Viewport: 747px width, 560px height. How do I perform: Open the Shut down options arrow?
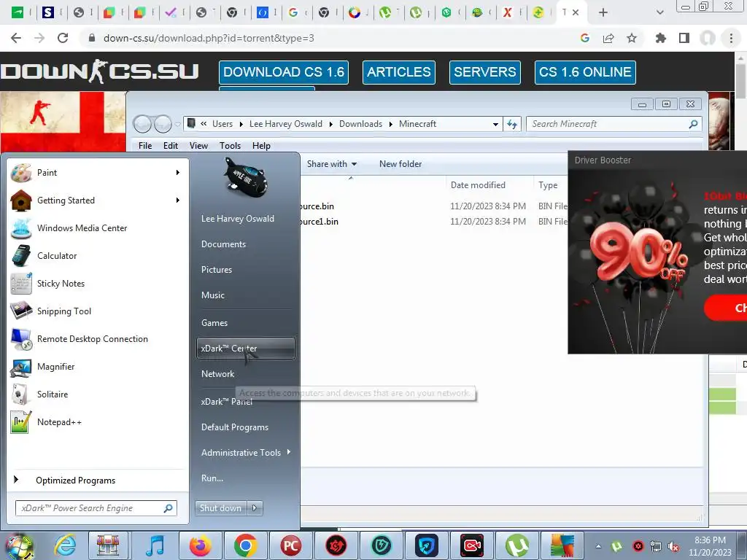[x=255, y=508]
